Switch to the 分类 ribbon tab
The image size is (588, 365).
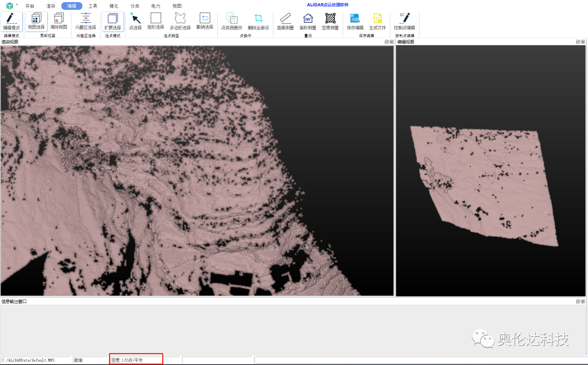[x=134, y=6]
